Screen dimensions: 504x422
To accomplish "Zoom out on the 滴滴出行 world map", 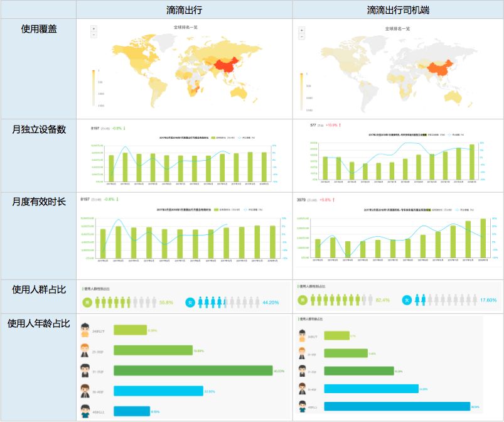I will (x=94, y=35).
